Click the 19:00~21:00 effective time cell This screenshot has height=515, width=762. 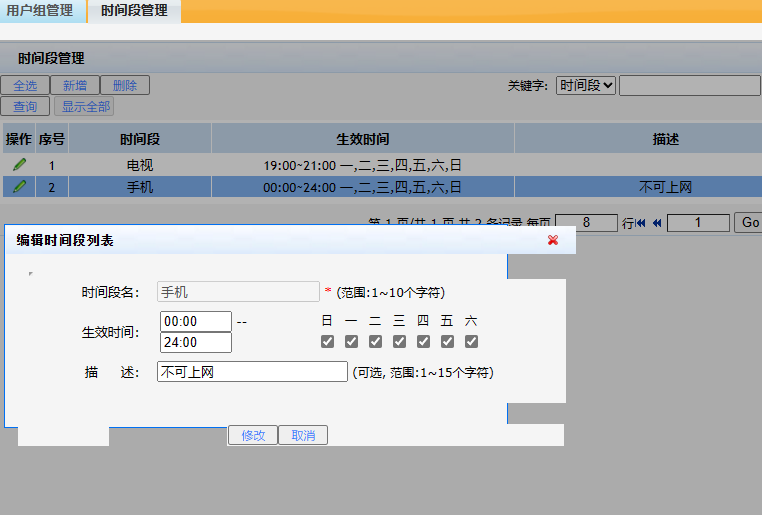(363, 165)
